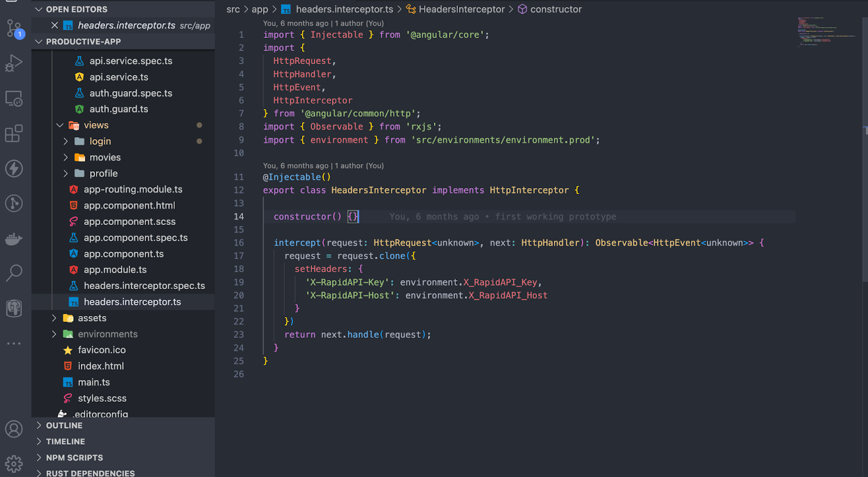Click the constructor breadcrumb segment
This screenshot has height=477, width=868.
click(556, 9)
